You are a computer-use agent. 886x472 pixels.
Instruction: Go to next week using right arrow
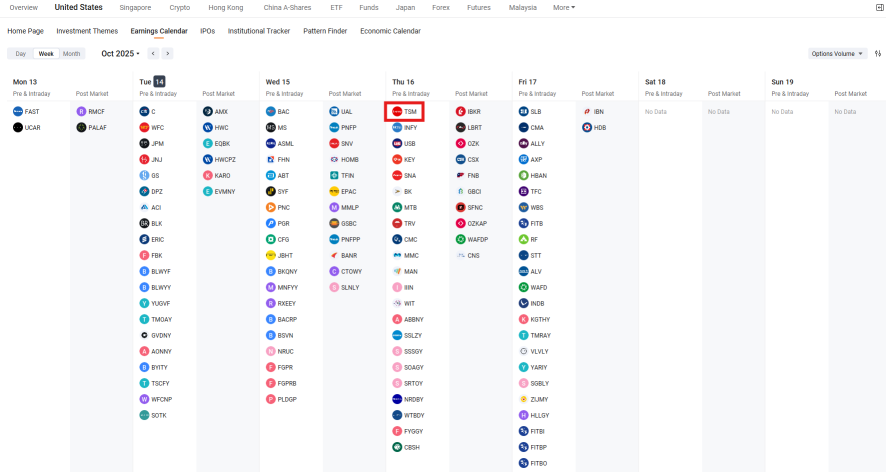pyautogui.click(x=167, y=54)
